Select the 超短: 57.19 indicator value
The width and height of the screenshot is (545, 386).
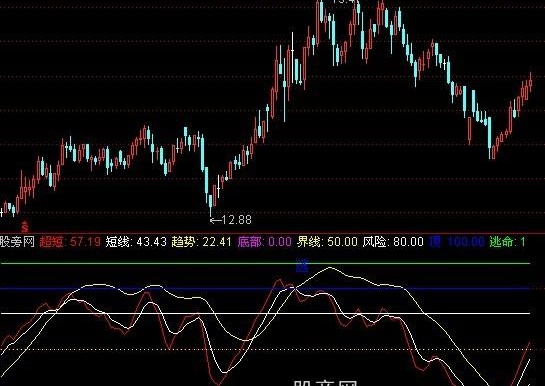70,241
